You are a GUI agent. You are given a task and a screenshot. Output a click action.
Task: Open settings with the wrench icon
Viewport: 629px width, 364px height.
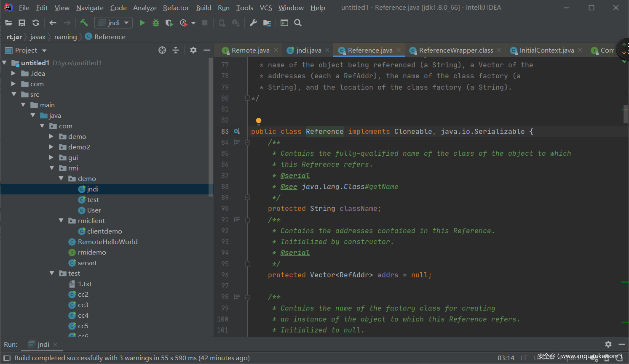coord(253,23)
